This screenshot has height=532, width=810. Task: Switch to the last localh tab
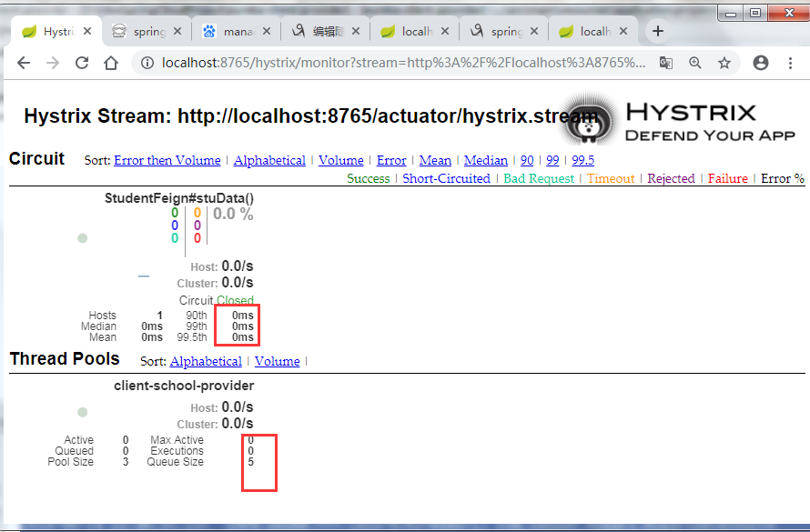click(x=592, y=32)
